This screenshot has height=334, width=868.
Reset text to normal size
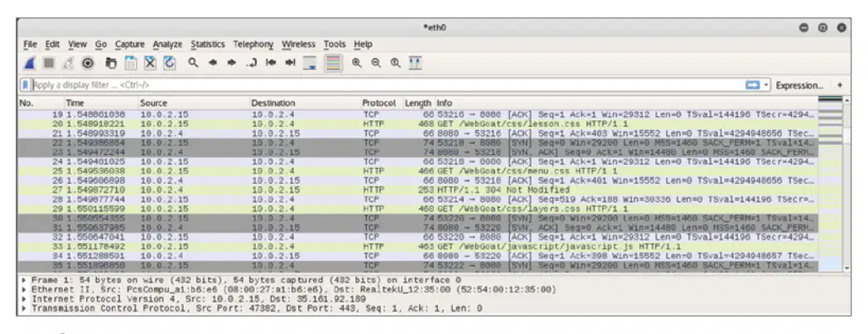coord(395,63)
